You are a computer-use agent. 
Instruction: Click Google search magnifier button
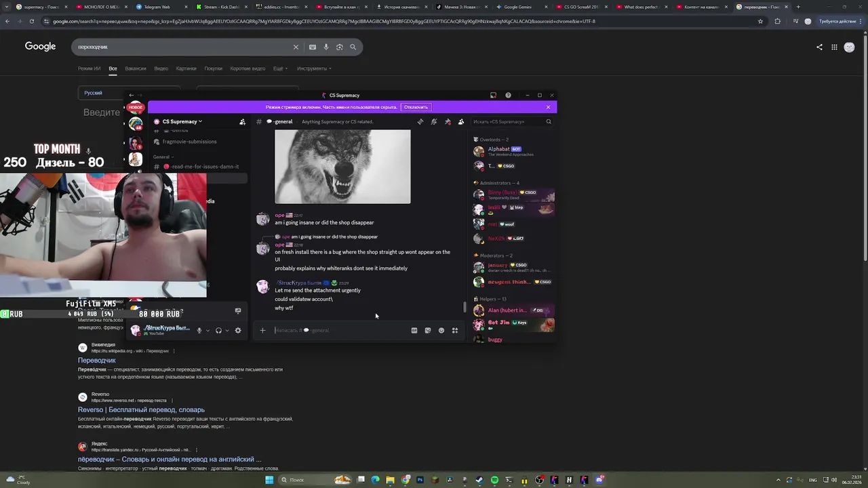pyautogui.click(x=353, y=47)
